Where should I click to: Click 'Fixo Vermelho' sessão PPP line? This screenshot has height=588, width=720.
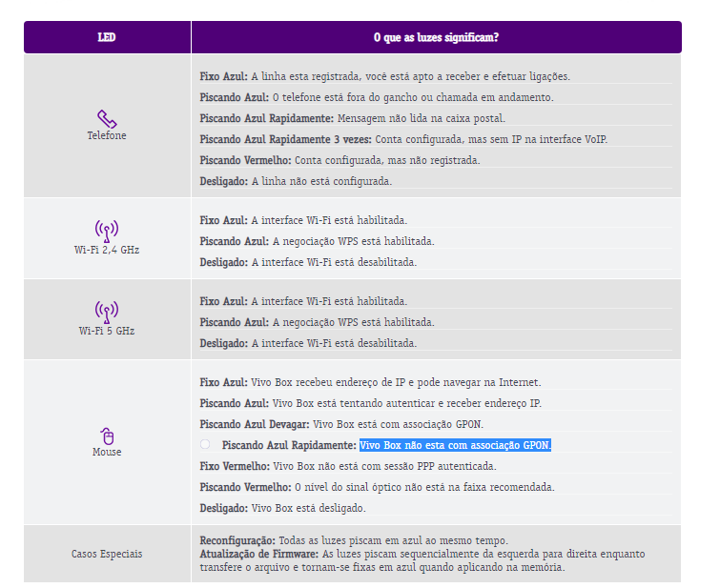tap(348, 466)
